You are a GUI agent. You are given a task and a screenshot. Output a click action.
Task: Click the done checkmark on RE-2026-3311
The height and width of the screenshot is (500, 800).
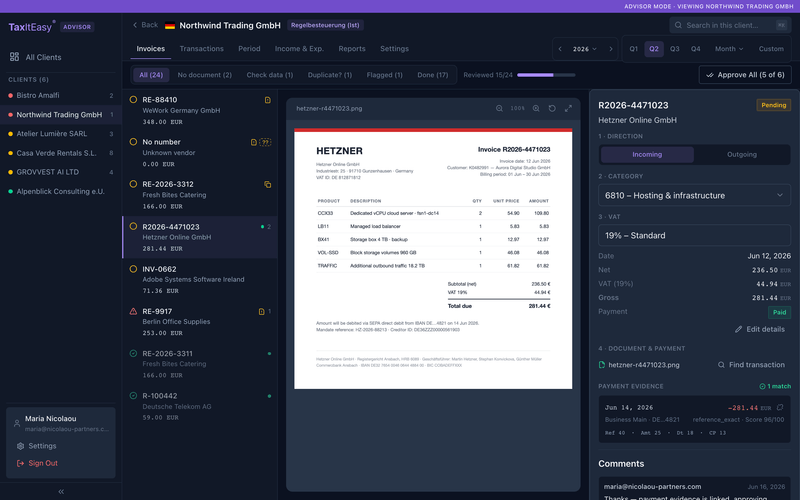click(133, 353)
